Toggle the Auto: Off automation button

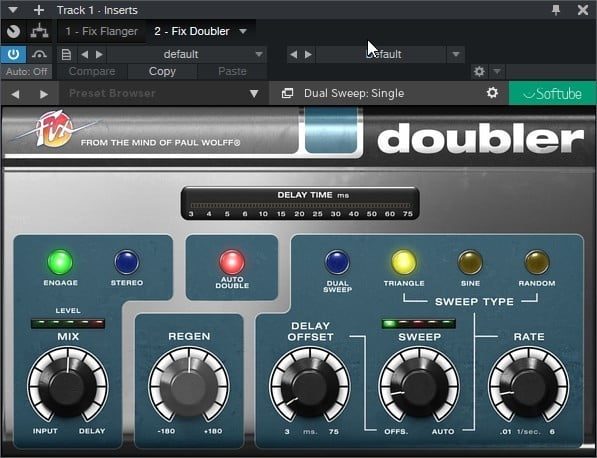pos(26,72)
